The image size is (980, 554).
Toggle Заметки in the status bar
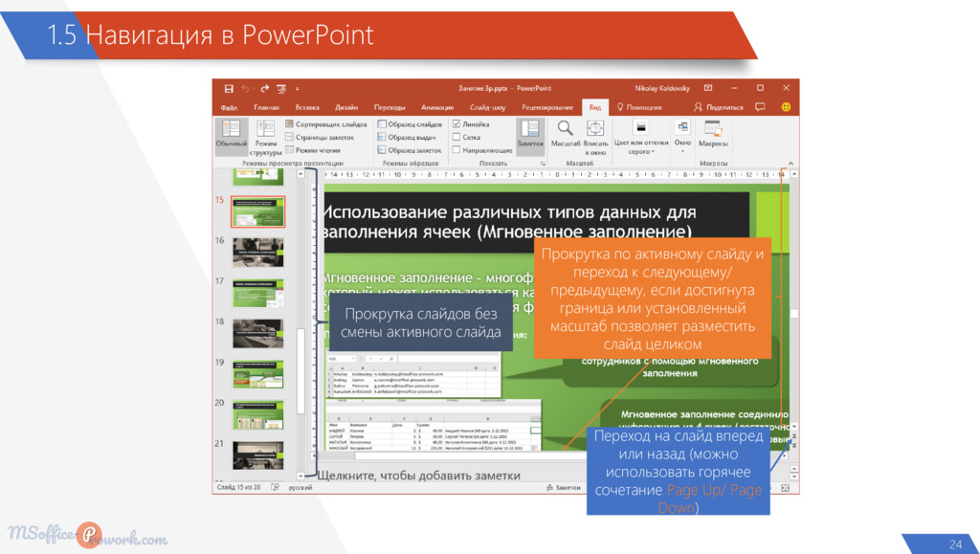563,487
